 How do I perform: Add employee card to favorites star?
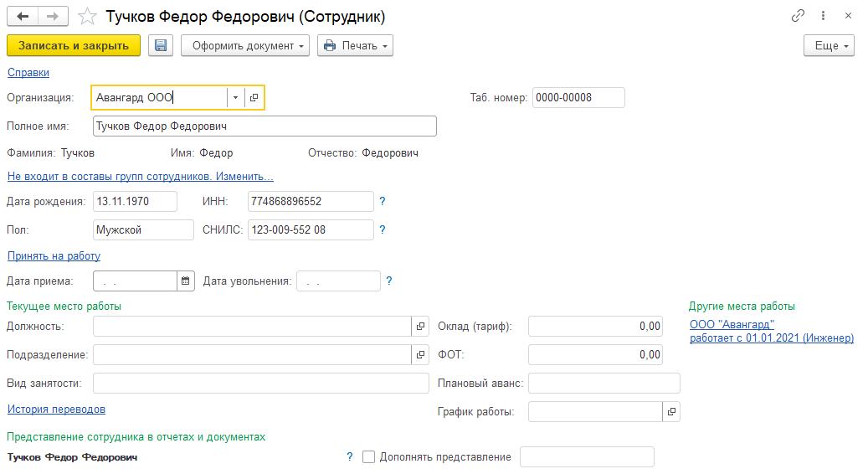click(x=85, y=17)
